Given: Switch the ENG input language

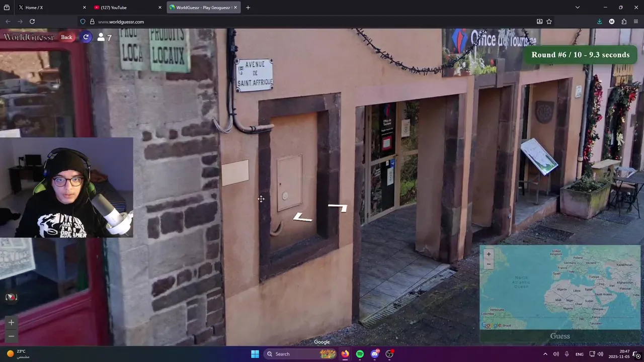Looking at the screenshot, I should (x=579, y=354).
